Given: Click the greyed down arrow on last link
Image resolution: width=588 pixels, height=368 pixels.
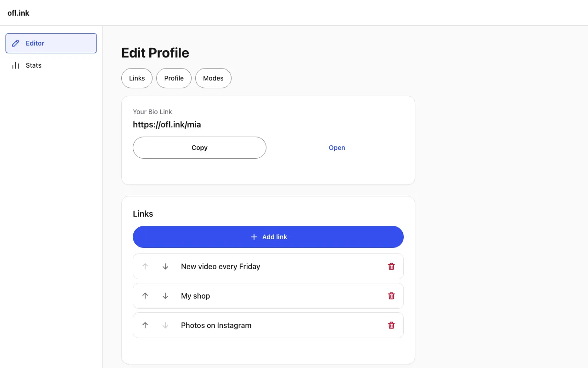Looking at the screenshot, I should point(165,325).
